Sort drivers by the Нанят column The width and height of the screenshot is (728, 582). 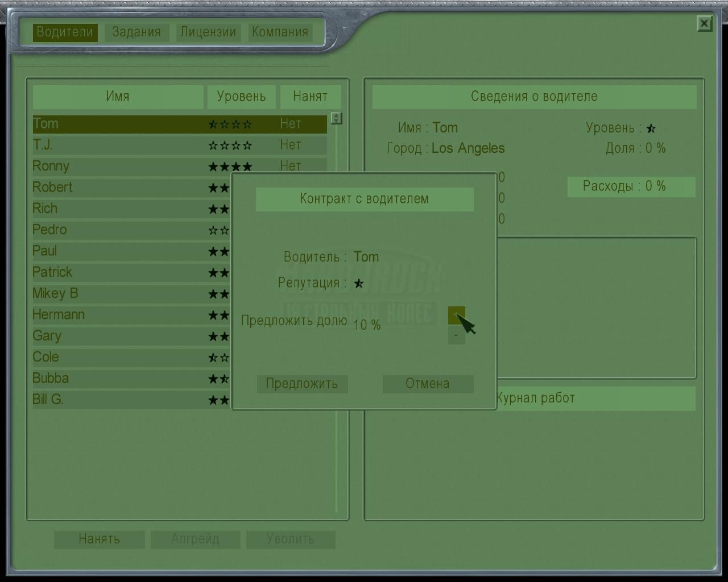311,97
